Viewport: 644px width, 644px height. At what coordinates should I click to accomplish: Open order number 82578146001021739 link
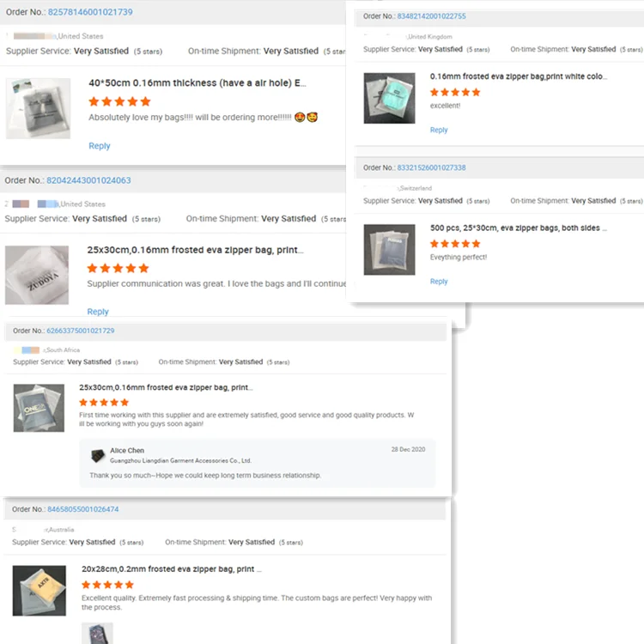[90, 12]
